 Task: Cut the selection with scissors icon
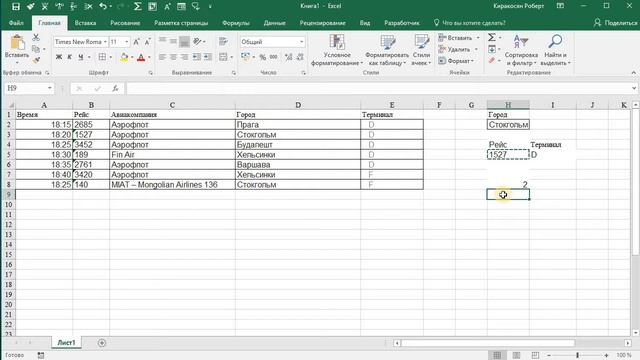36,38
